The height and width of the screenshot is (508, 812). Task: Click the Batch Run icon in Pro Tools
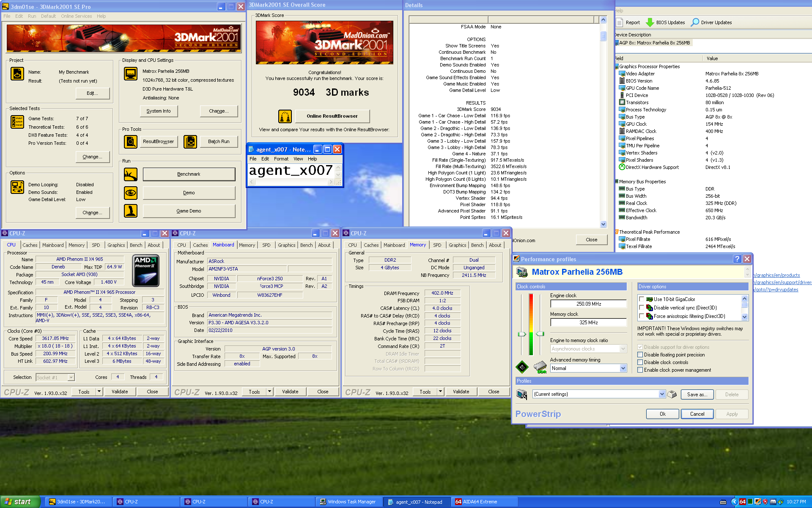click(190, 141)
